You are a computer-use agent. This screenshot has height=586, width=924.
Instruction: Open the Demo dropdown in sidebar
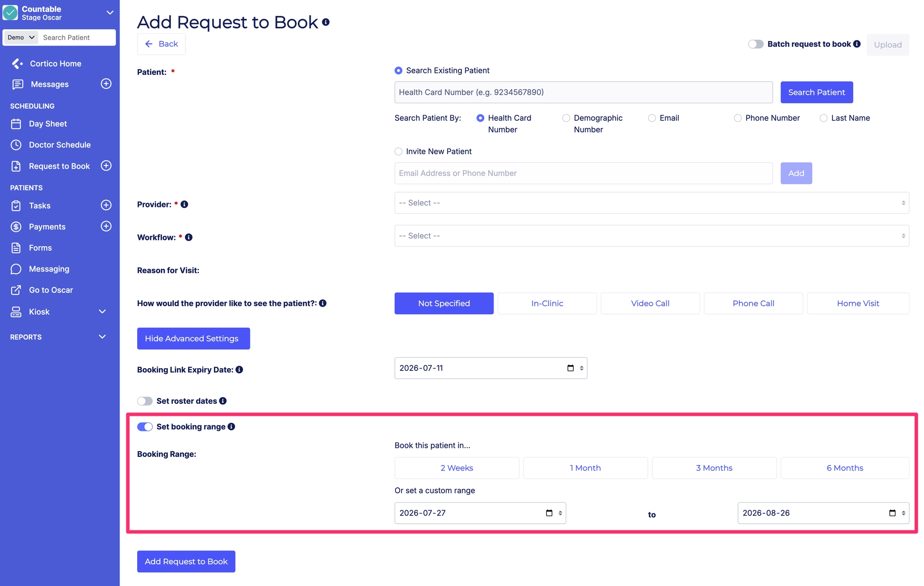pos(21,37)
